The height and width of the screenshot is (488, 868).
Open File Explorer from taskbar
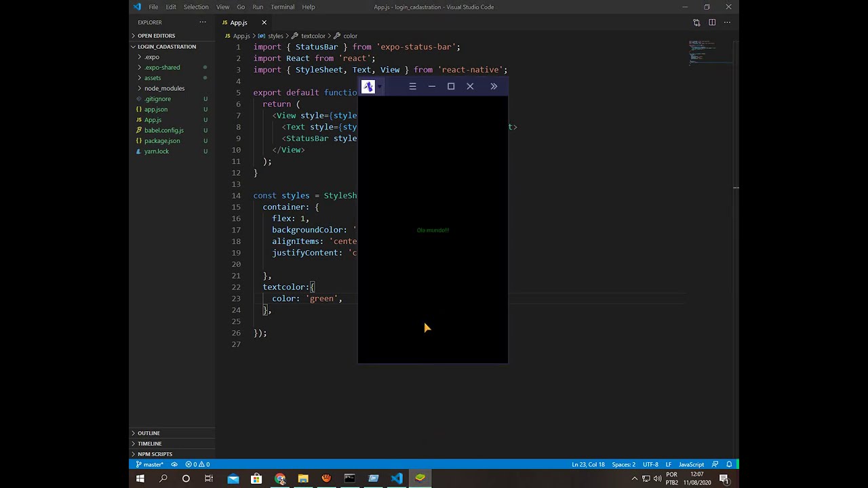303,479
